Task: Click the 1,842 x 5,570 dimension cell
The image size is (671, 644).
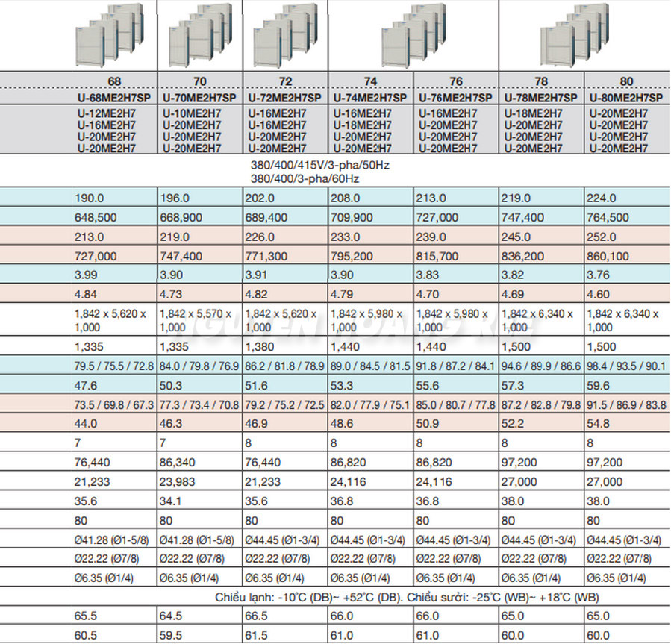Action: (x=200, y=320)
